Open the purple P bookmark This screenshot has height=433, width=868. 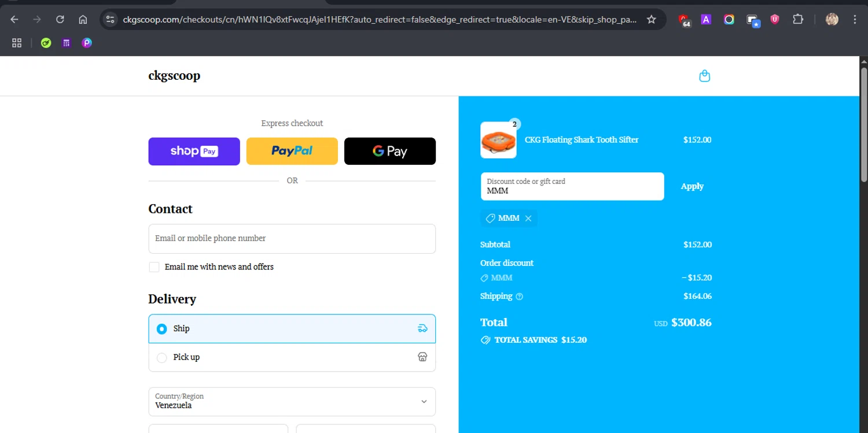87,43
